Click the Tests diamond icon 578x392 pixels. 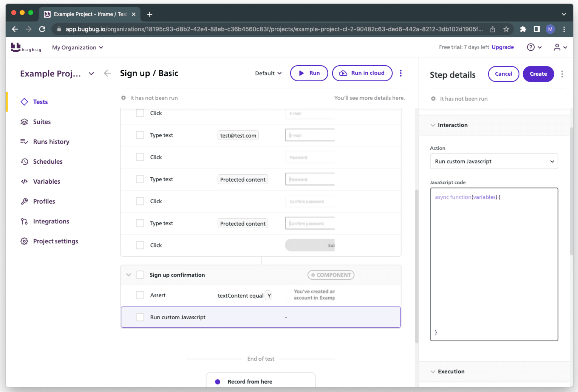[x=24, y=102]
